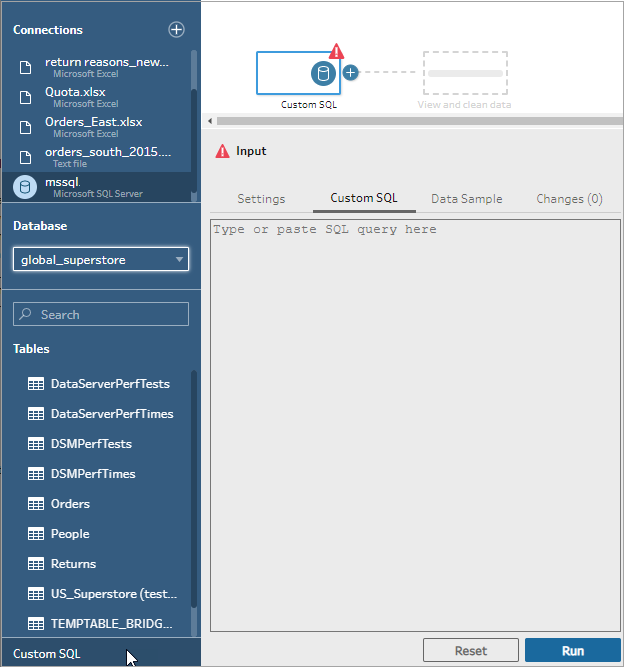Select the mssql connection

(97, 187)
